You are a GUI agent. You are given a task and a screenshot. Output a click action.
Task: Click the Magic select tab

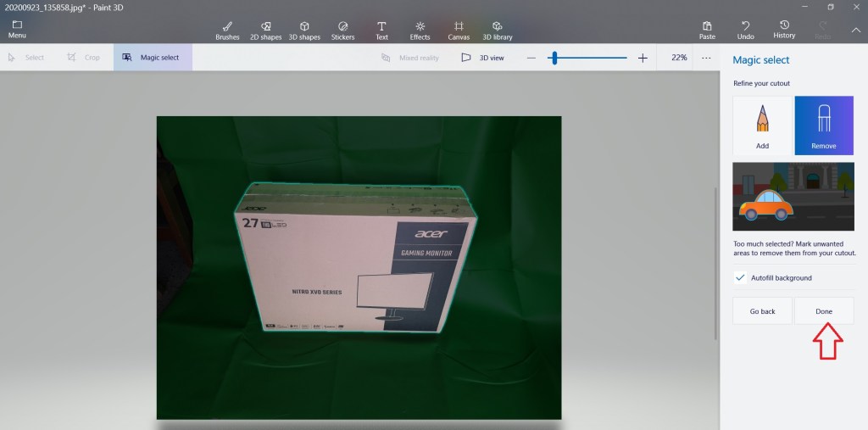(152, 58)
